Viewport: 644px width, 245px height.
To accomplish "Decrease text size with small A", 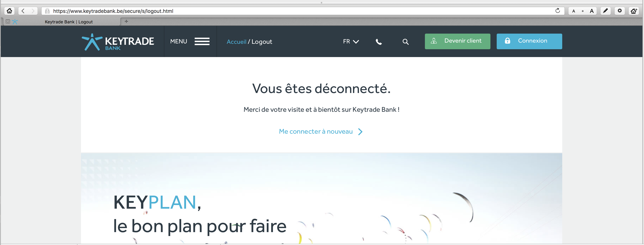I will (574, 11).
